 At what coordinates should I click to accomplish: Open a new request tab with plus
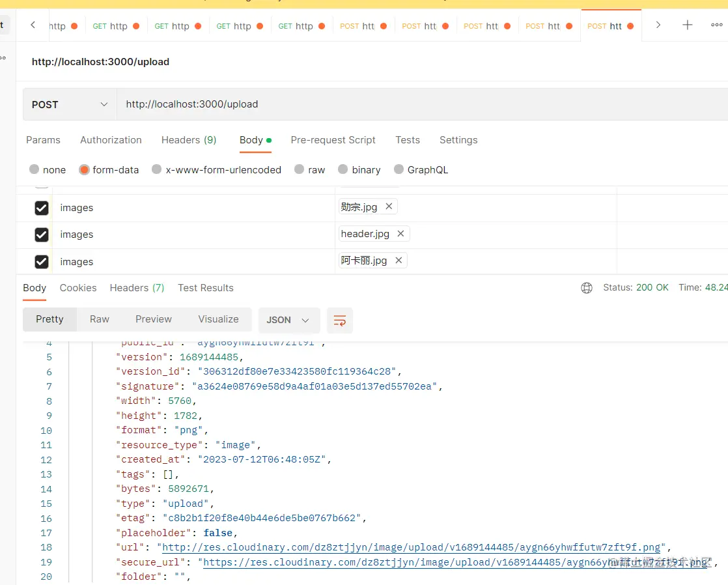(x=687, y=25)
